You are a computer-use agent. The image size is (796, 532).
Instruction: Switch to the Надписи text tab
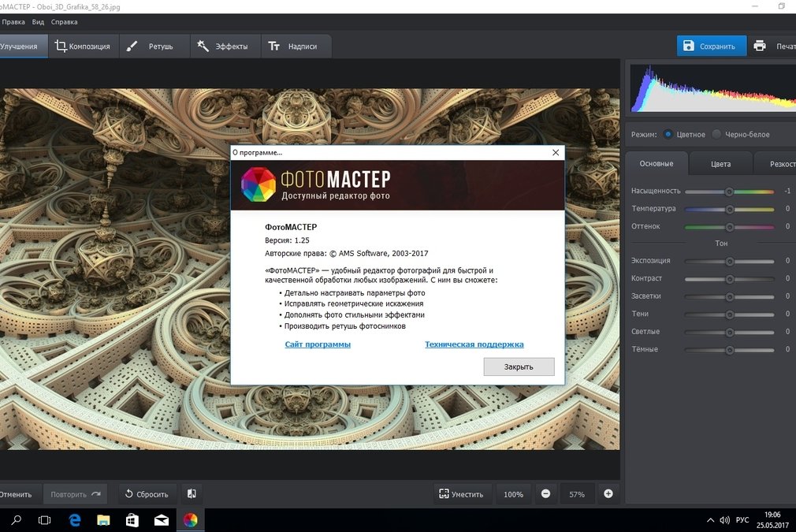click(x=296, y=47)
